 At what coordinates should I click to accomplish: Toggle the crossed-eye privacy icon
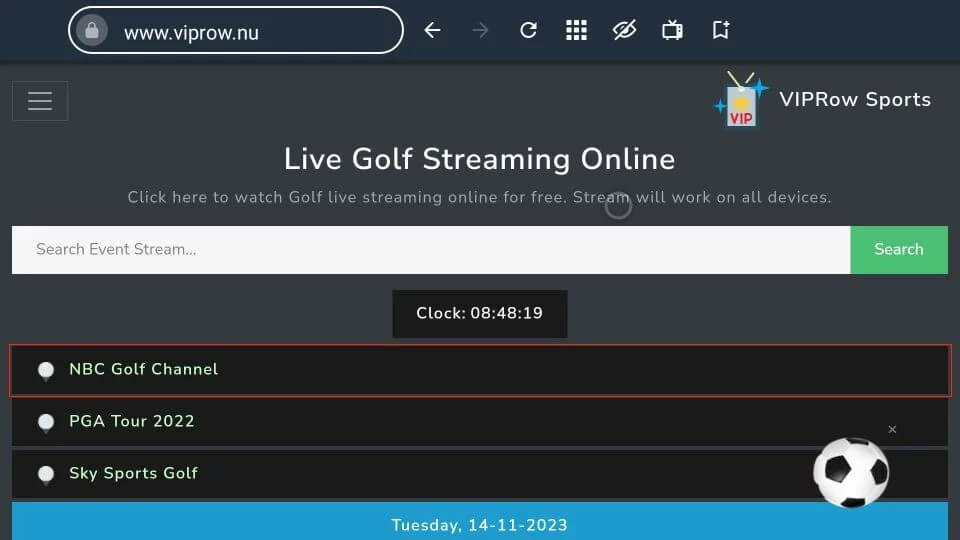click(x=624, y=30)
